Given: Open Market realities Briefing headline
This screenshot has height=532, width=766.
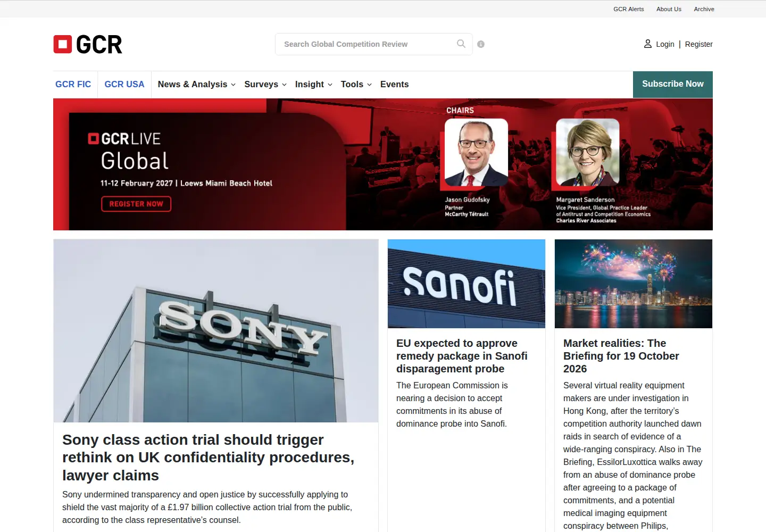Looking at the screenshot, I should 621,356.
